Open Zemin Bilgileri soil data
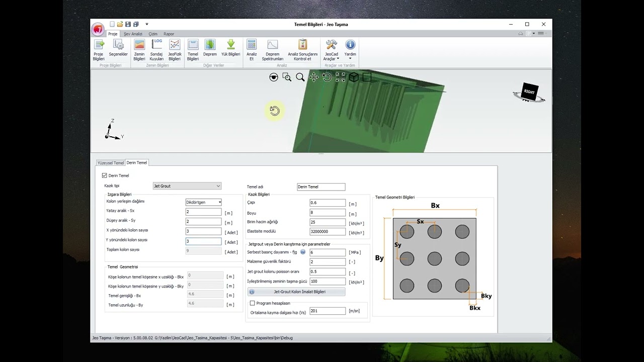 click(139, 50)
